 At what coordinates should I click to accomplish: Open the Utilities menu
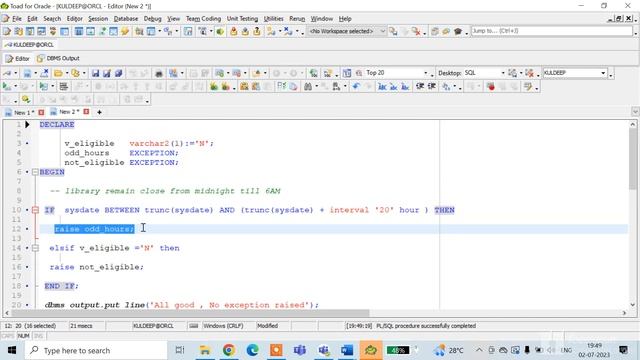pyautogui.click(x=273, y=19)
